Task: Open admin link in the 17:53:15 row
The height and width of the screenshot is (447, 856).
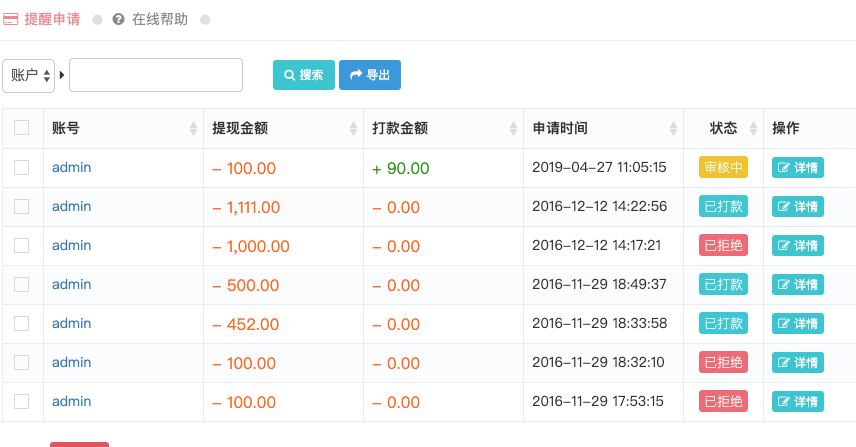Action: tap(72, 402)
